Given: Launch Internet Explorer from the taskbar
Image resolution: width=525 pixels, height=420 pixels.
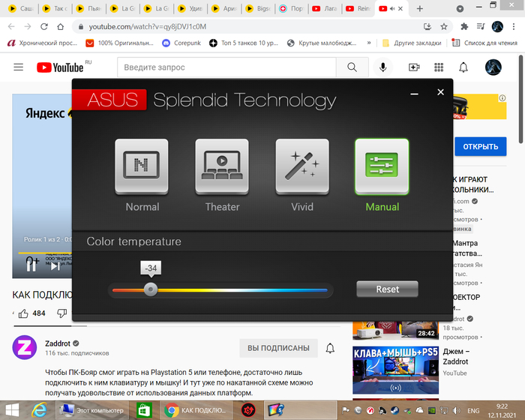Looking at the screenshot, I should (x=39, y=410).
